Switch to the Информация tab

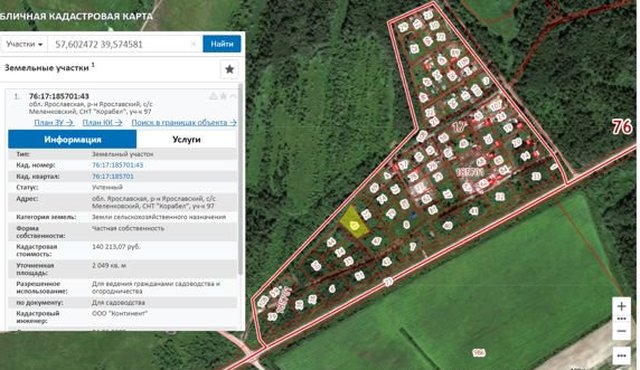(x=72, y=140)
